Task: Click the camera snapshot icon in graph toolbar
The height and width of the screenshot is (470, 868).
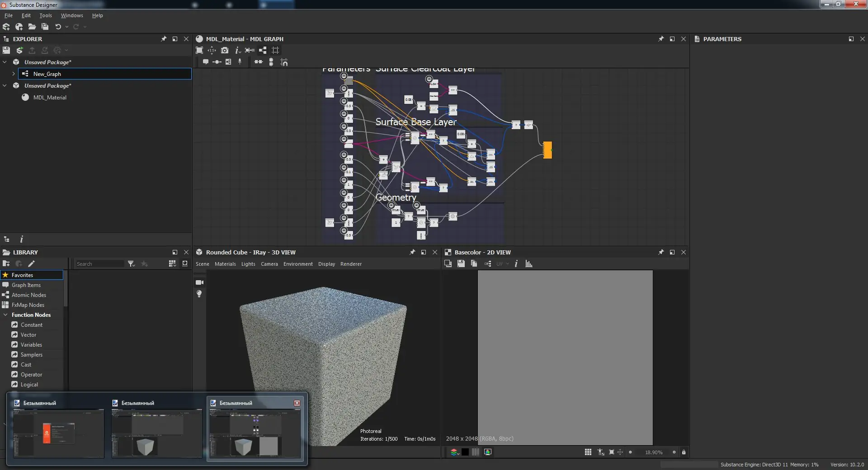Action: click(x=225, y=50)
